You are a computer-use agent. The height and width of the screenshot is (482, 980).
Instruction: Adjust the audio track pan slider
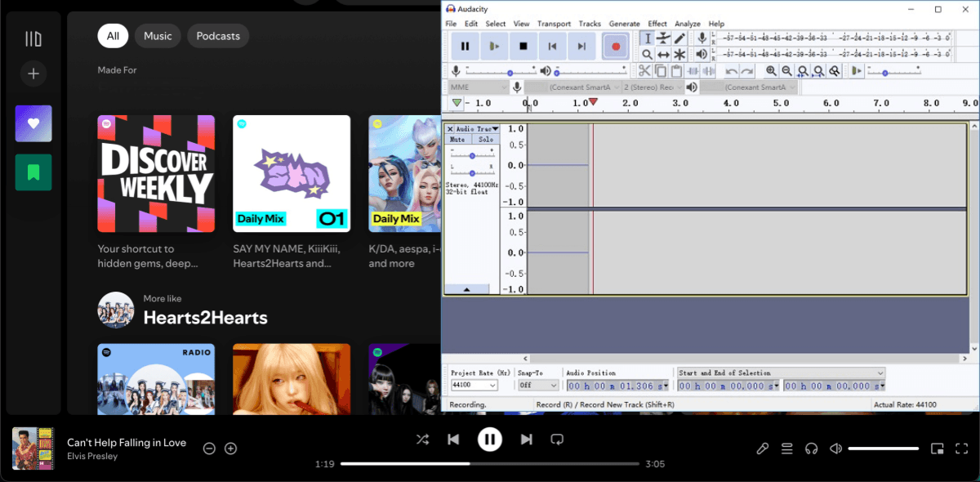472,172
